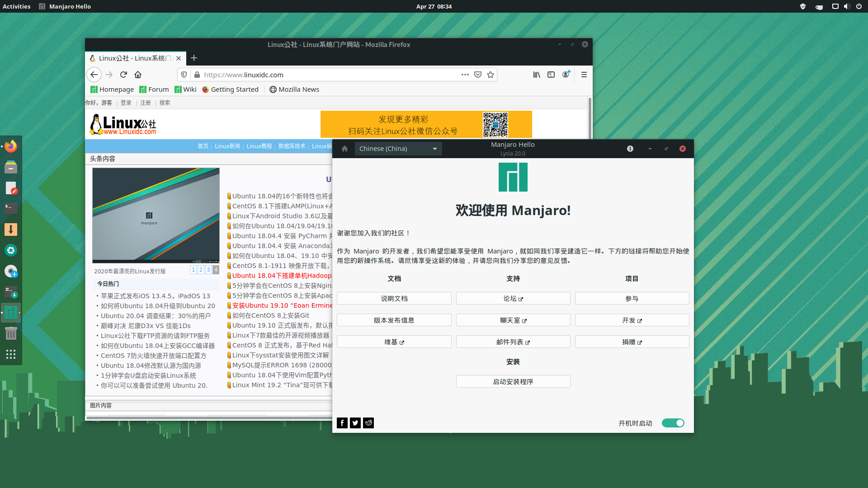Open the orange download installer dock icon

(x=11, y=230)
